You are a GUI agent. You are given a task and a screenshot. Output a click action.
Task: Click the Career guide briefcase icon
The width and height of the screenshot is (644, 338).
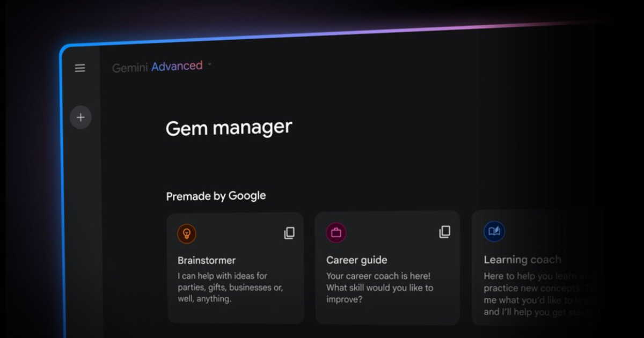pyautogui.click(x=336, y=233)
